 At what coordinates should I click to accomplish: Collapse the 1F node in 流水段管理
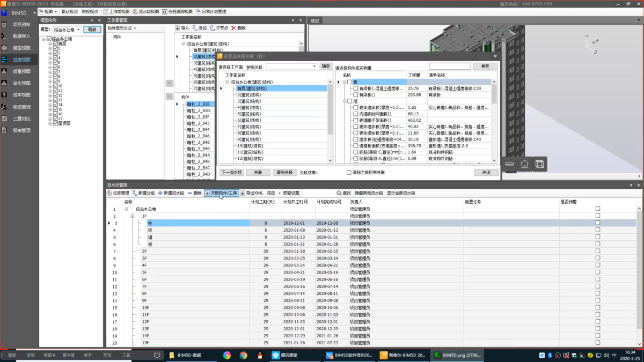(x=133, y=216)
